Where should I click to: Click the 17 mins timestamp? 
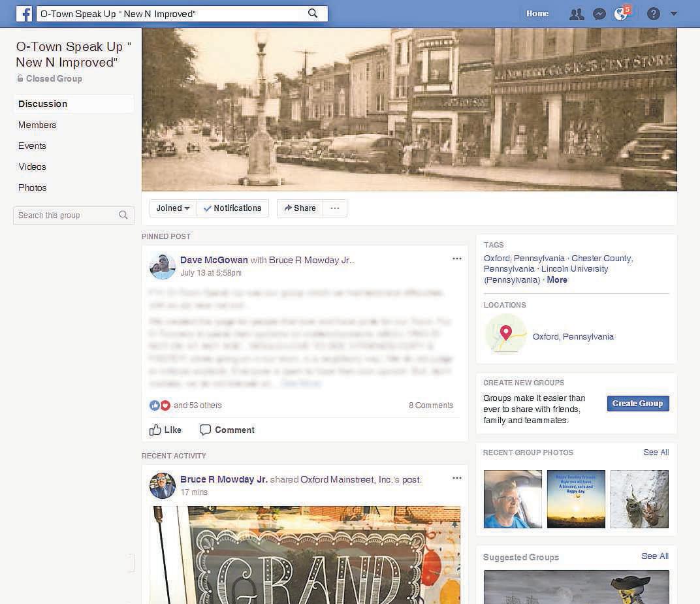pos(194,492)
